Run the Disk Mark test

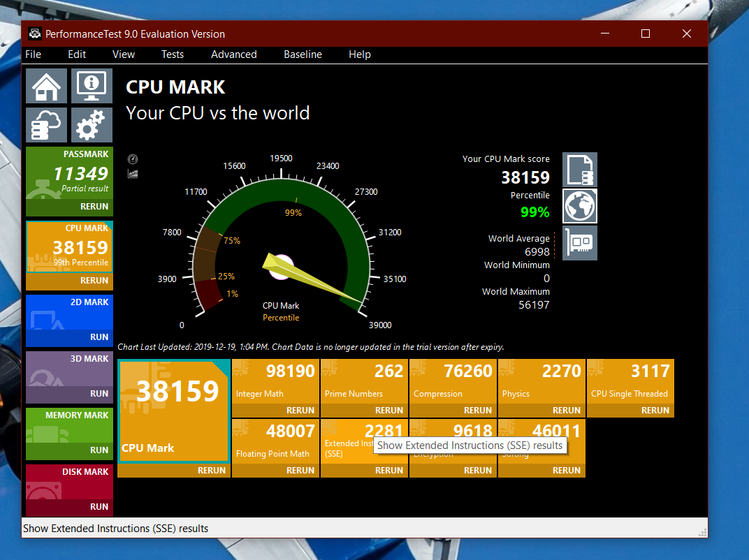click(70, 506)
